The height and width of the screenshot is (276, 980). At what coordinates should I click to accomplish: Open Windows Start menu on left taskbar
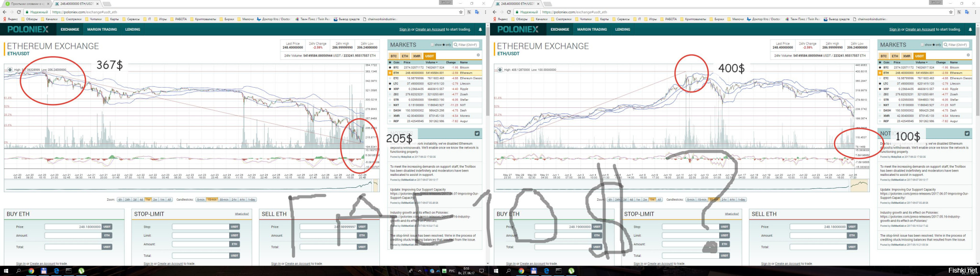click(x=6, y=271)
